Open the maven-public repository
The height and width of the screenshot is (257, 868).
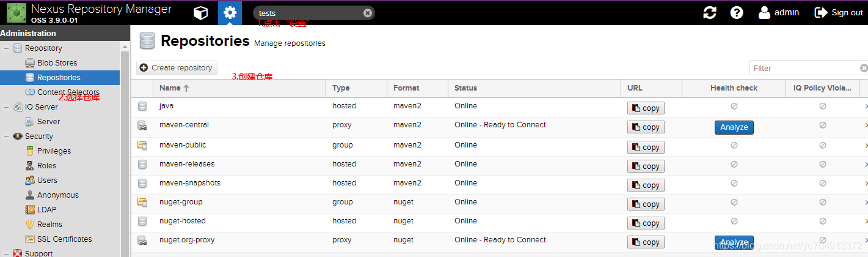[x=501, y=145]
